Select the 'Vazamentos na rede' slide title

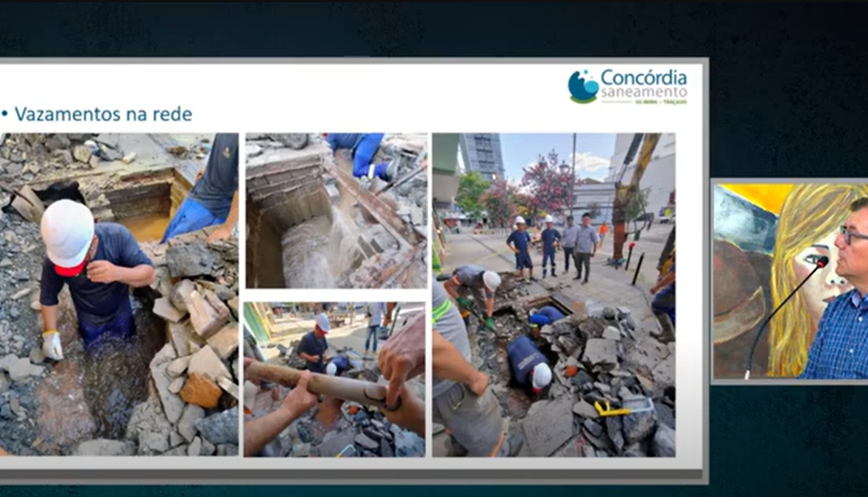click(103, 114)
